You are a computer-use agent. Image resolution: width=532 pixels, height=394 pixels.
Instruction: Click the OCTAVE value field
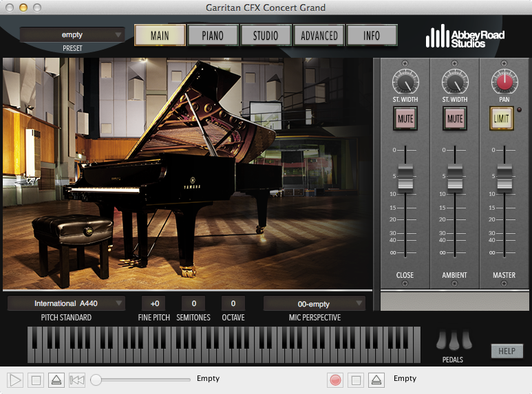click(233, 303)
